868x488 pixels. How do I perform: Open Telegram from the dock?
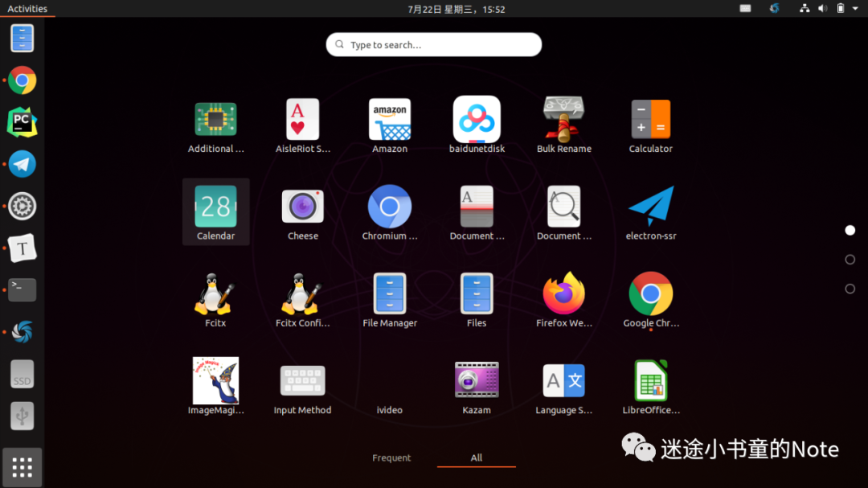[x=23, y=164]
